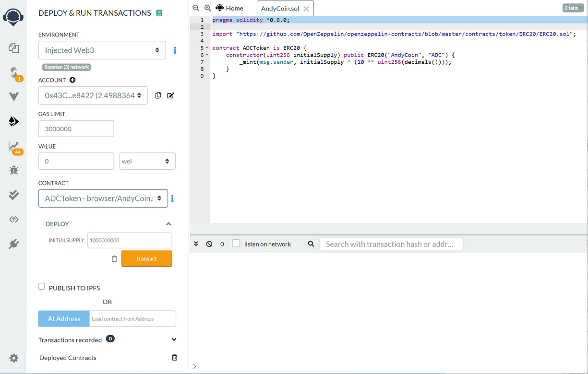The image size is (588, 374).
Task: Open the code arrows plugin icon in sidebar
Action: [x=13, y=219]
